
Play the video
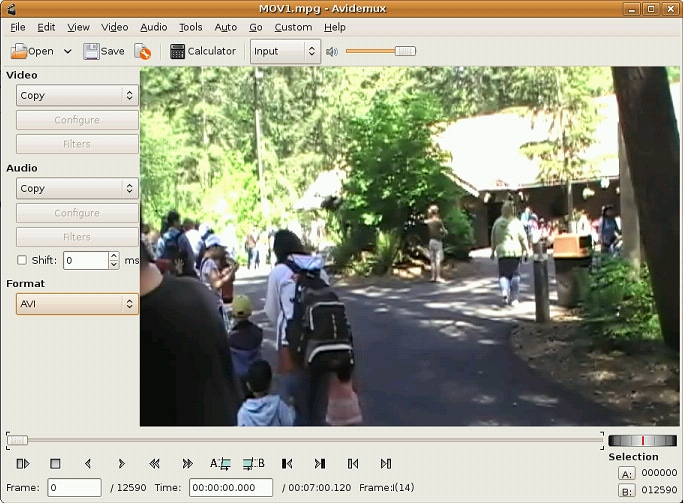click(23, 464)
